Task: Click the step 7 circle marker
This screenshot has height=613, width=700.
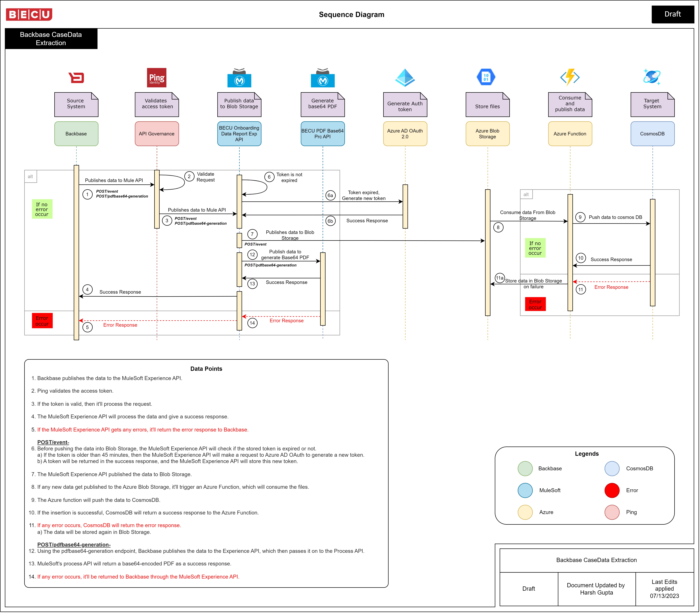Action: coord(252,234)
